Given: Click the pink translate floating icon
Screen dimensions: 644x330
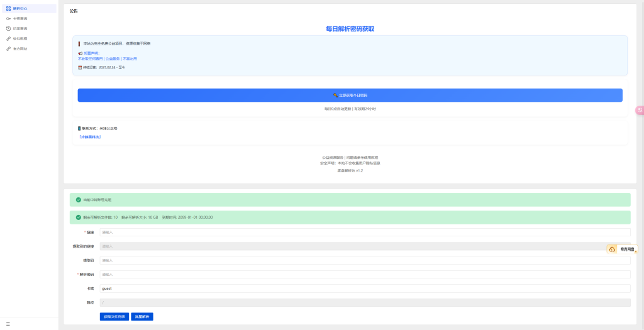Looking at the screenshot, I should (640, 110).
